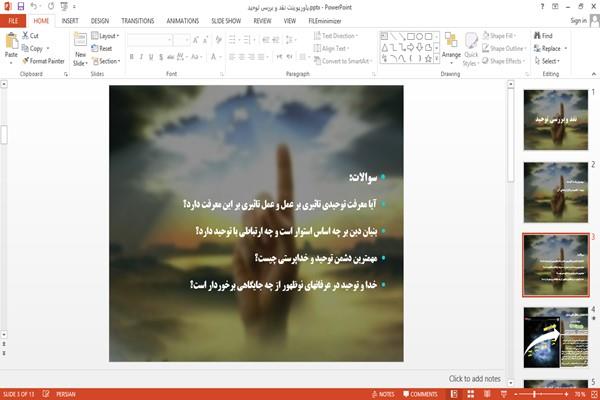Open the Shape Fill dropdown

499,36
